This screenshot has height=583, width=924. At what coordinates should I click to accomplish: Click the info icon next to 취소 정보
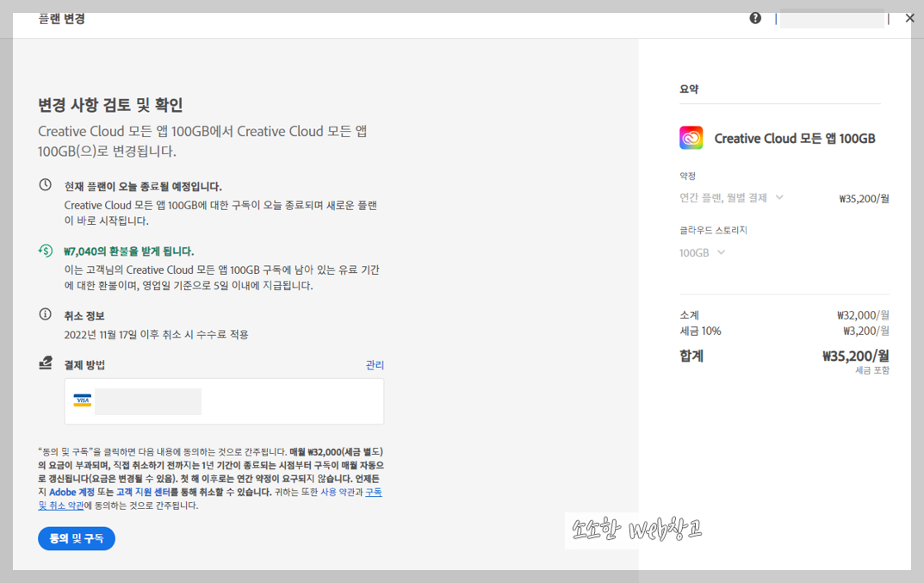coord(46,314)
